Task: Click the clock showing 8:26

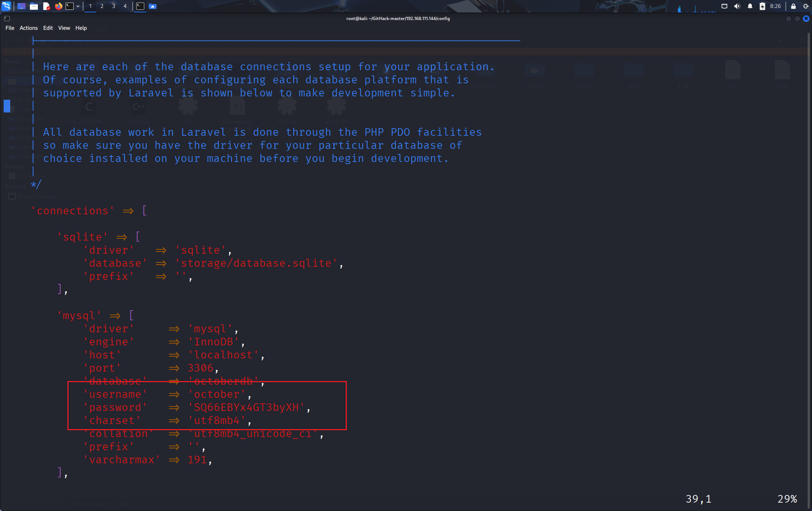Action: [775, 6]
